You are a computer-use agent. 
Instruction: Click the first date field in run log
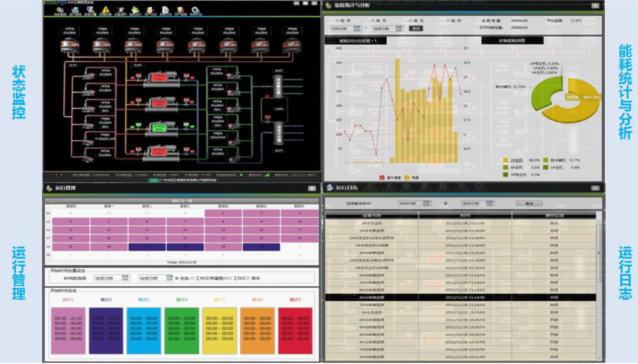[414, 203]
